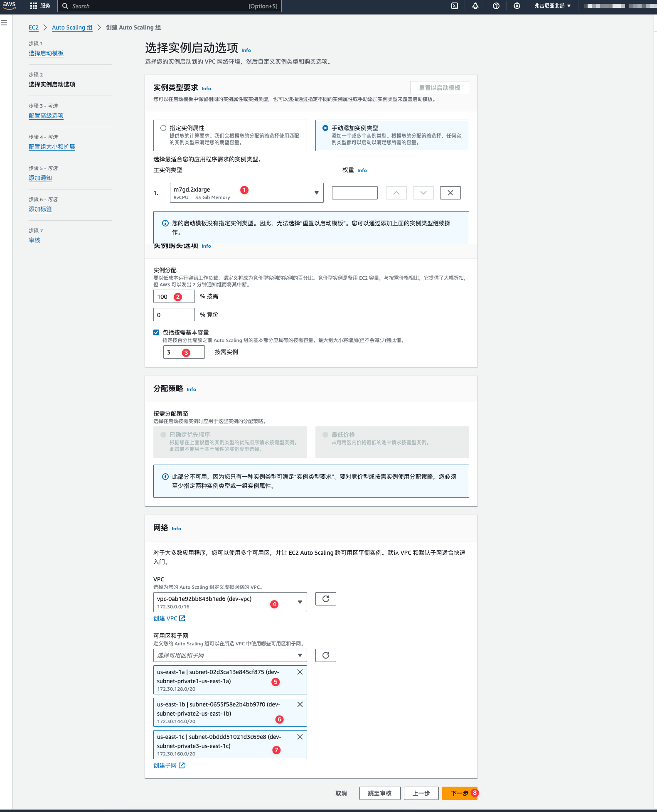Open Info link beside page title
The width and height of the screenshot is (657, 812).
(246, 50)
